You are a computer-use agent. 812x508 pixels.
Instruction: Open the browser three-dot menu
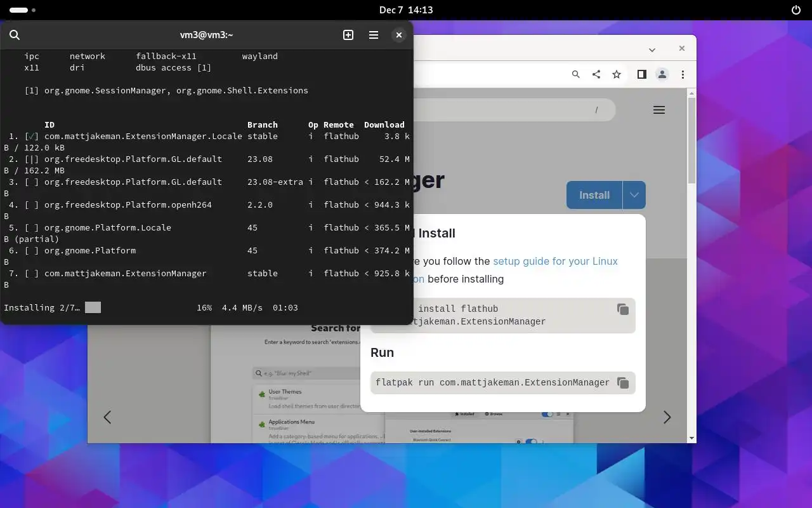click(683, 74)
